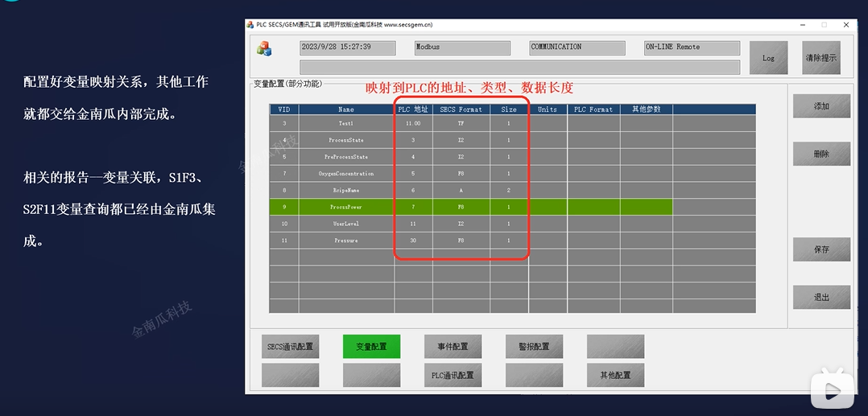
Task: Select the UserLevel name cell
Action: coord(346,224)
